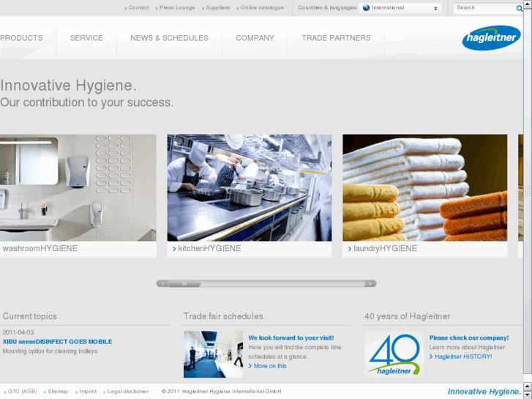Open the NEWS & SCHEDULES menu

[x=169, y=38]
